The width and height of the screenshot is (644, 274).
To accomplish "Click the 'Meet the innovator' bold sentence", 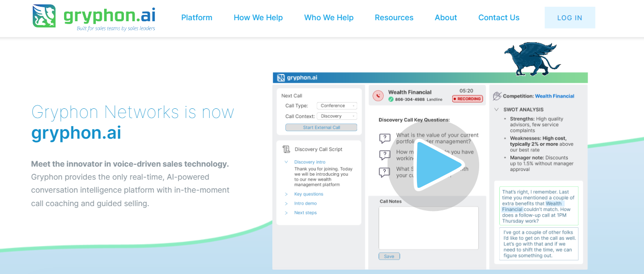I will (x=130, y=164).
